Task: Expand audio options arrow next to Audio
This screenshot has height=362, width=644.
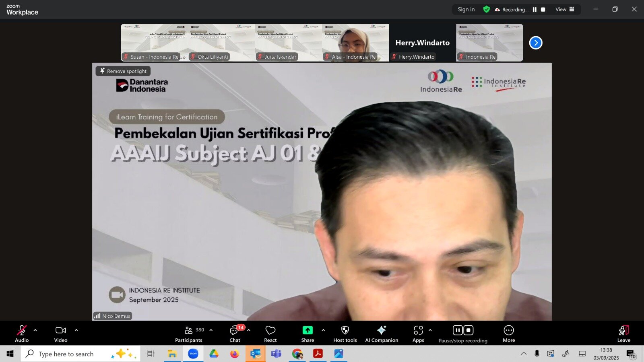Action: [35, 330]
